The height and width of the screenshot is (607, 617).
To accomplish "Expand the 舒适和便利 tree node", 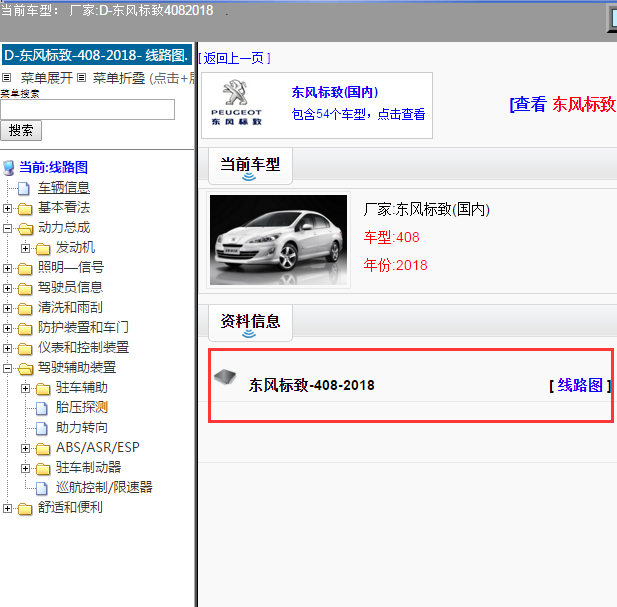I will click(7, 509).
